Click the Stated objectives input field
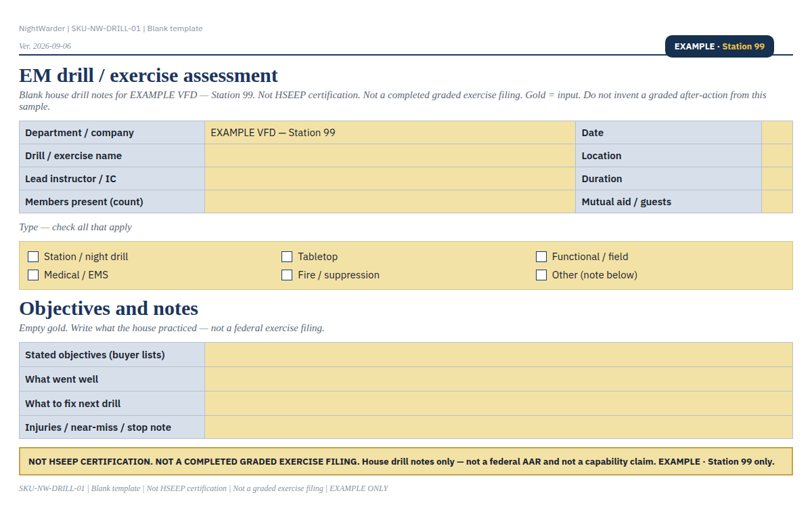Viewport: 812px width, 508px height. [x=499, y=355]
